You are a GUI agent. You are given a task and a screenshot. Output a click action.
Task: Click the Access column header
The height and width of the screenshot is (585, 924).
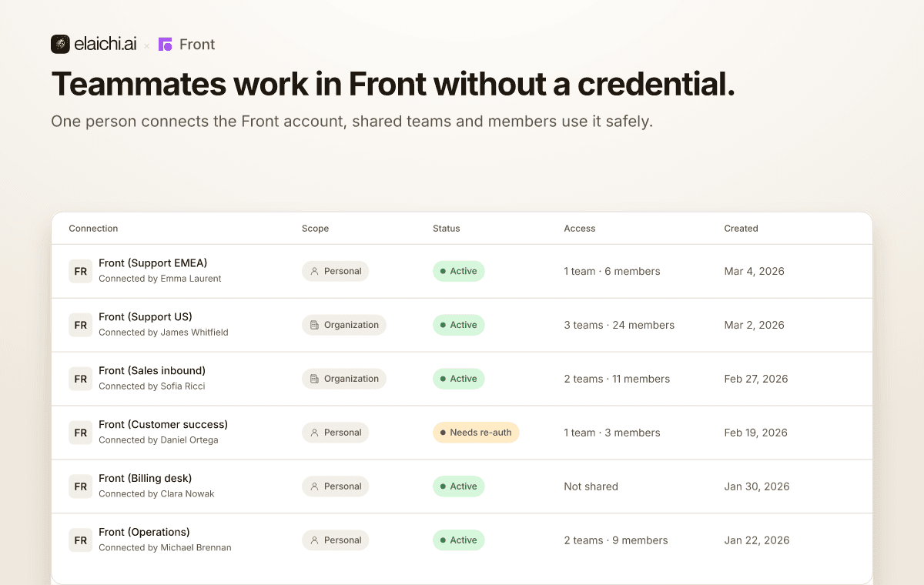tap(580, 229)
